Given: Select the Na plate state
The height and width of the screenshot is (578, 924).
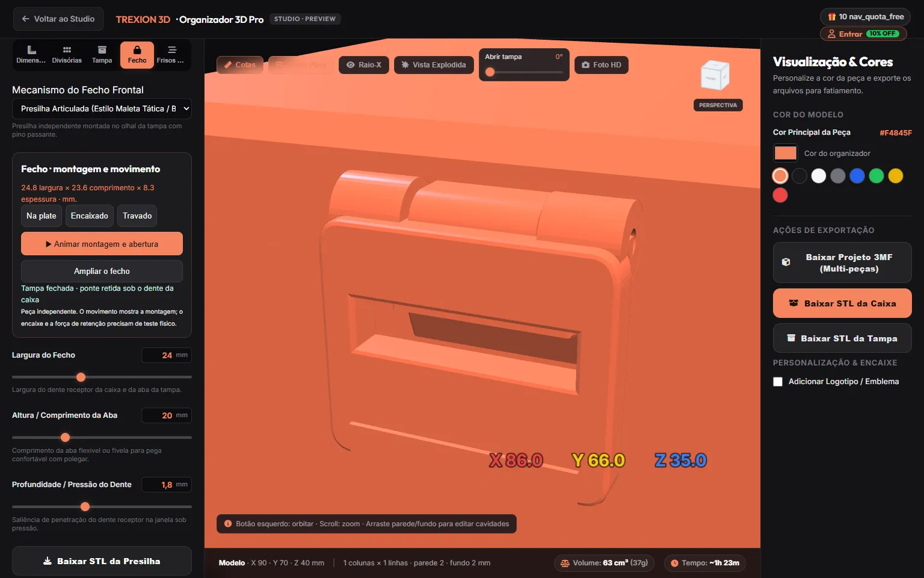Looking at the screenshot, I should 42,216.
